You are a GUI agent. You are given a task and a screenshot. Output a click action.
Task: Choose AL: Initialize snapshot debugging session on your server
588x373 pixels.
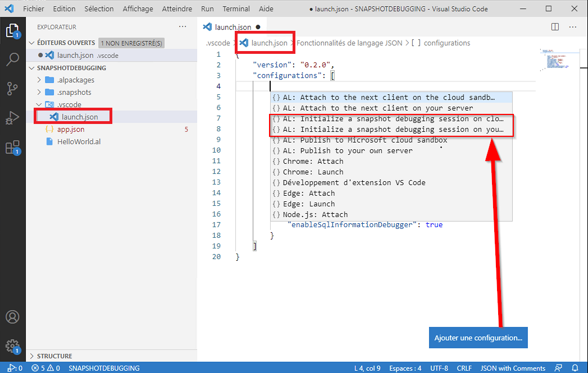click(391, 129)
